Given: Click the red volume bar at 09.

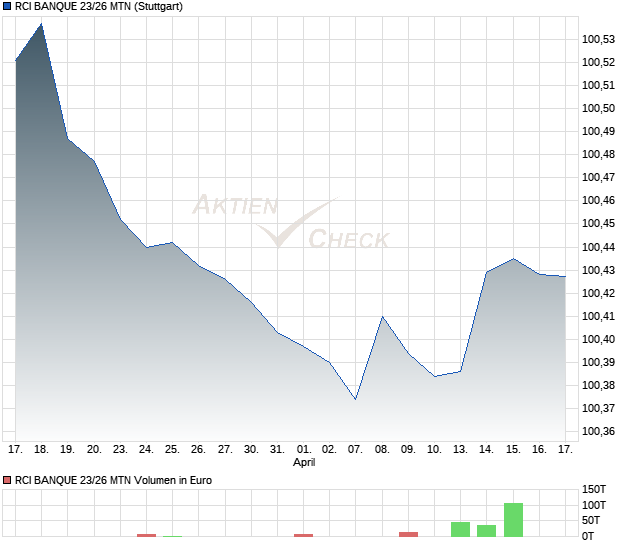Looking at the screenshot, I should [408, 535].
